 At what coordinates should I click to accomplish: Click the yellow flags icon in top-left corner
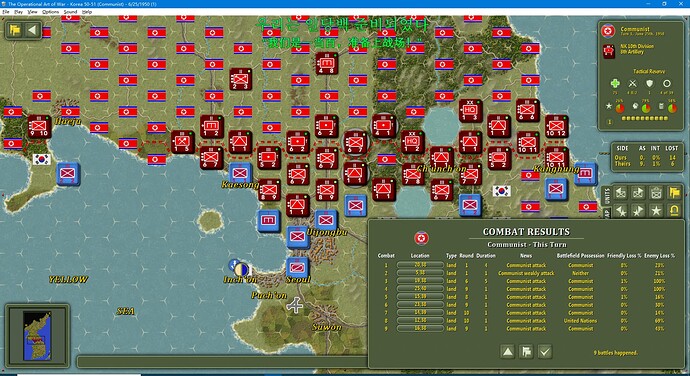pyautogui.click(x=15, y=30)
